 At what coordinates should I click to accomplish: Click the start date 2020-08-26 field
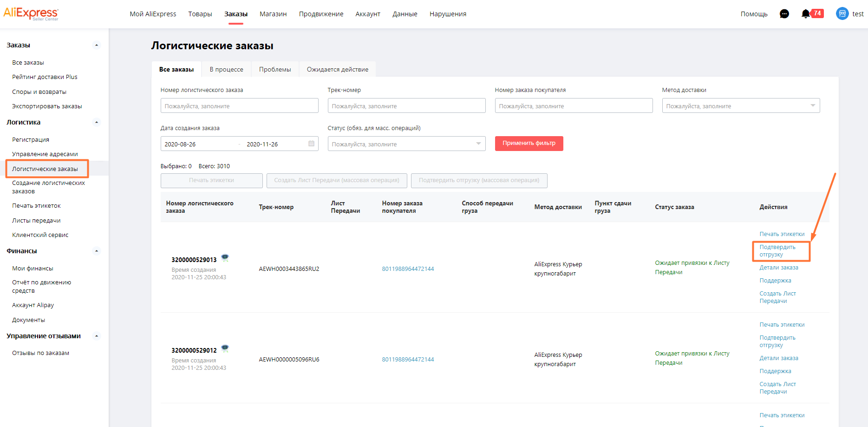click(180, 144)
